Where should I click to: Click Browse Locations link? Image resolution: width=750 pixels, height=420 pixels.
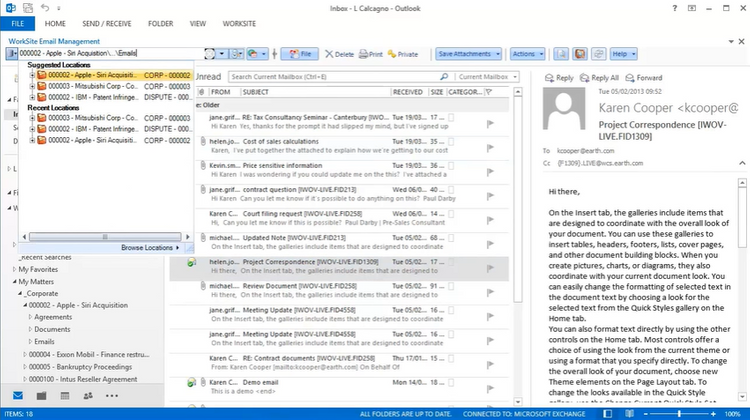pos(150,248)
